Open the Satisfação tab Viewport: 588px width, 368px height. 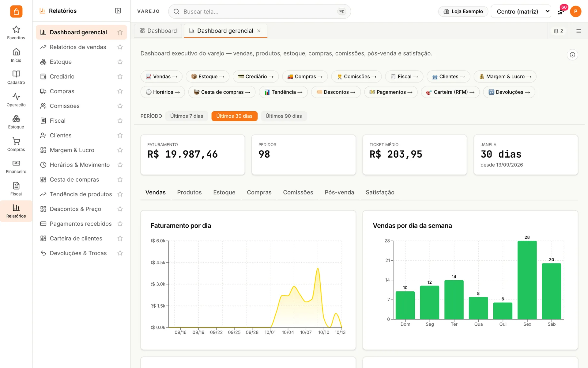click(380, 192)
